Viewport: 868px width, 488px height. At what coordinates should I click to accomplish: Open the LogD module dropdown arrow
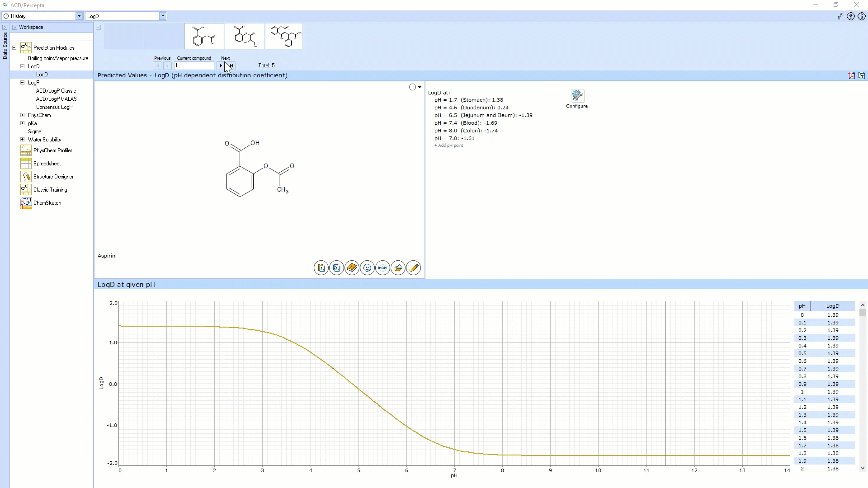tap(163, 16)
